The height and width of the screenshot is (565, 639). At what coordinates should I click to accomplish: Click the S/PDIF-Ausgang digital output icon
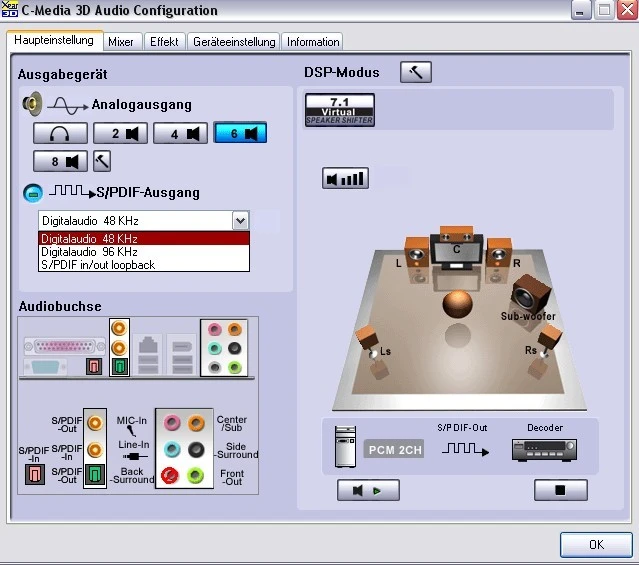point(31,193)
